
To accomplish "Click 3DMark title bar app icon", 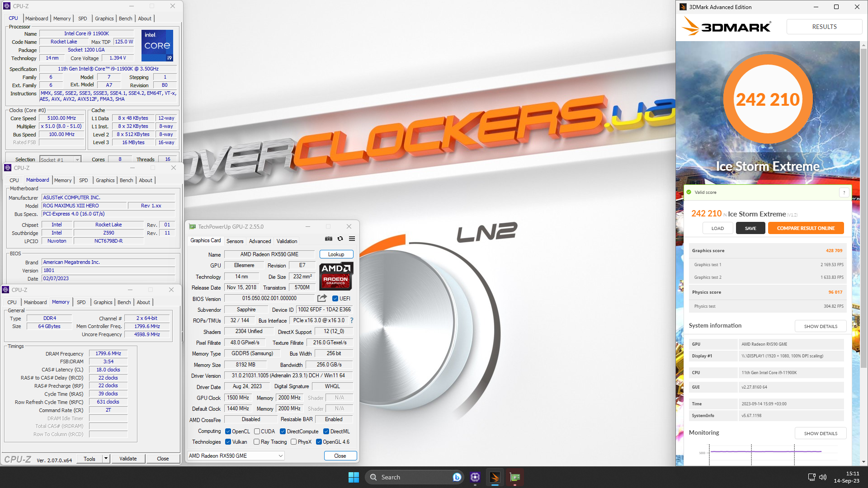I will (x=683, y=7).
